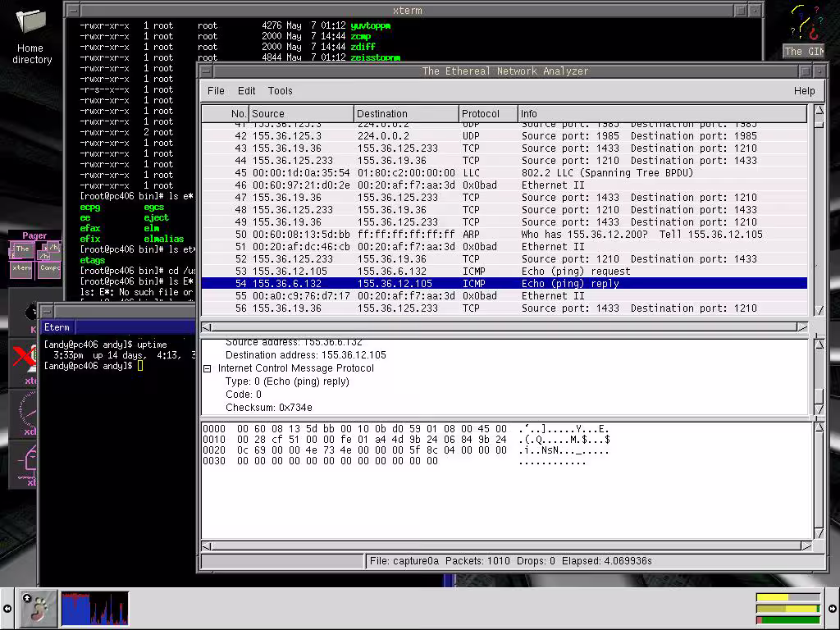Sort packets by Protocol column header
The height and width of the screenshot is (630, 840).
[x=488, y=114]
